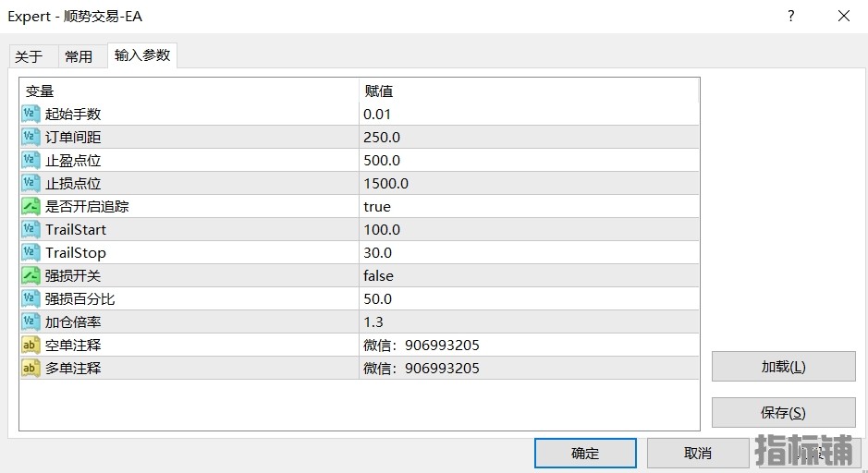Image resolution: width=868 pixels, height=473 pixels.
Task: Select the 加仓倍率 variable name
Action: [73, 322]
